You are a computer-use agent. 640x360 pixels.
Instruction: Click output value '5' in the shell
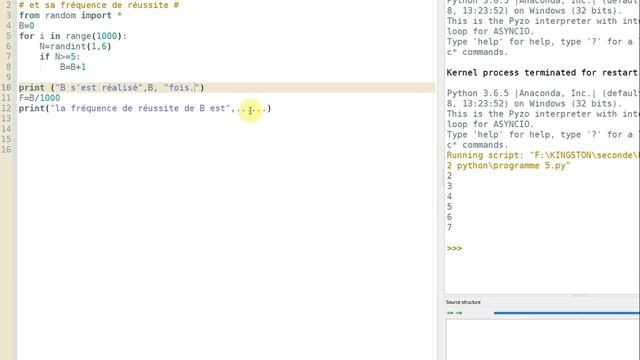(449, 207)
